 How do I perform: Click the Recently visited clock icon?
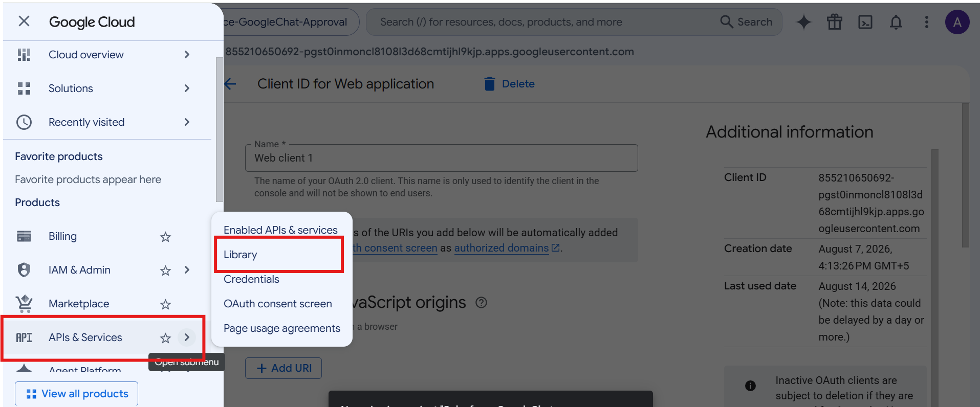24,122
